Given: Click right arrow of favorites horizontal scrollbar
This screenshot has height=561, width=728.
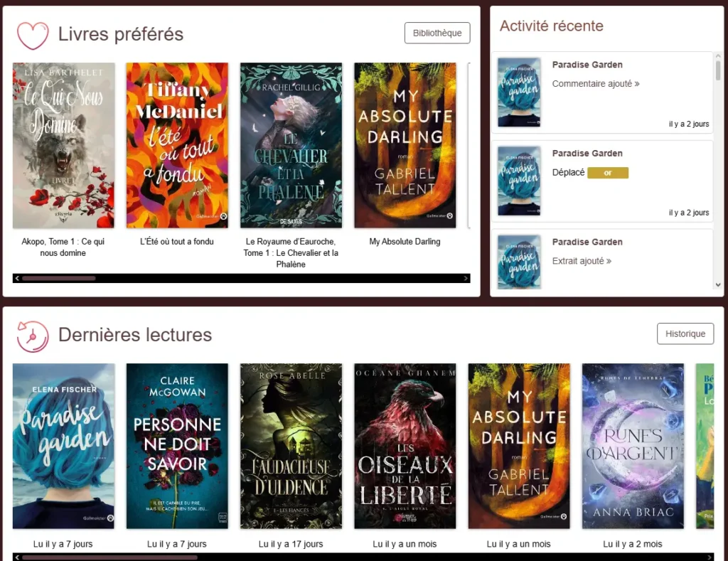Looking at the screenshot, I should click(466, 278).
